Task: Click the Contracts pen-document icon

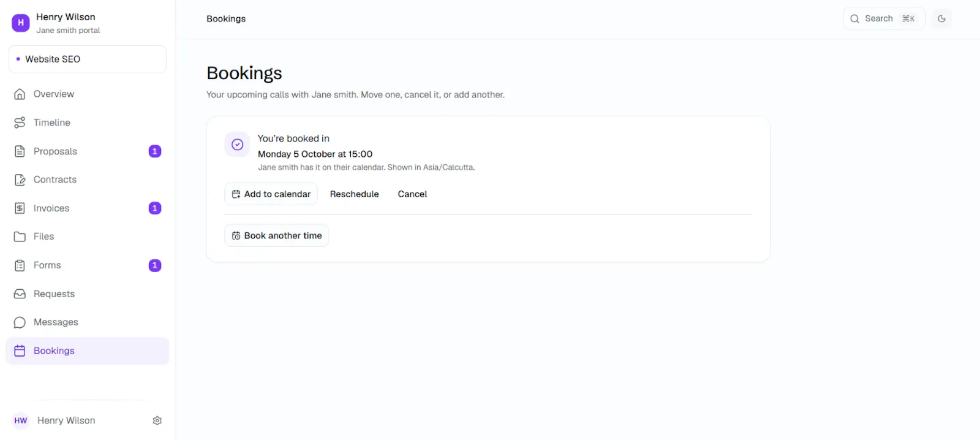Action: tap(20, 180)
